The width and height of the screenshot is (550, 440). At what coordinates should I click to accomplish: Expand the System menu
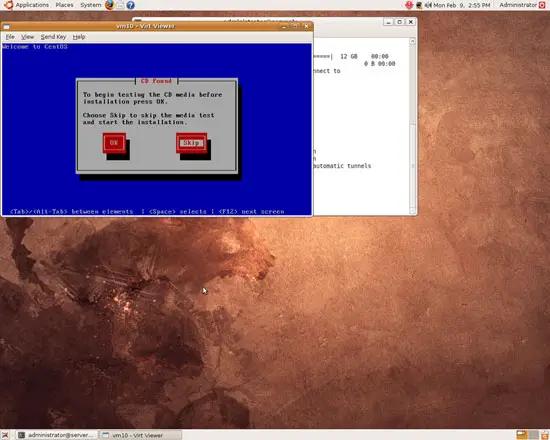90,5
